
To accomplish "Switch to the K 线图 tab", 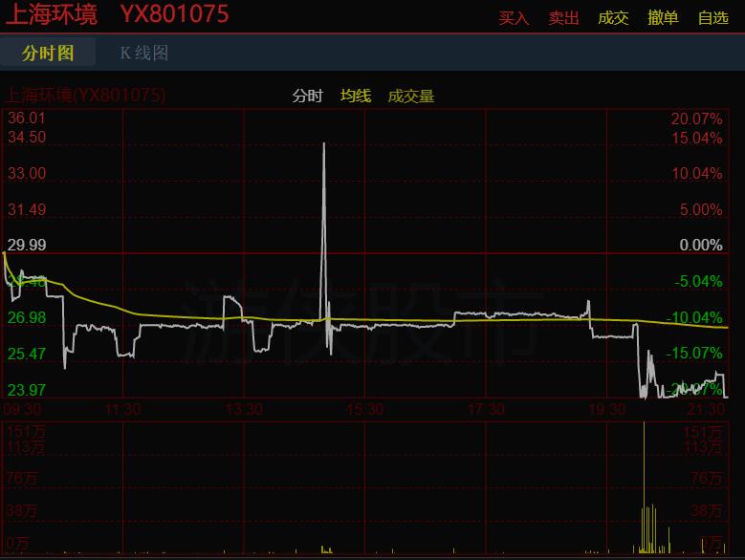I will tap(144, 53).
